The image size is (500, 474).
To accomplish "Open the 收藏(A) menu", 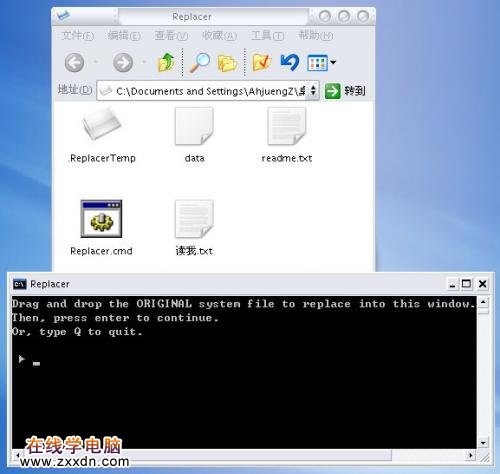I will pos(219,35).
